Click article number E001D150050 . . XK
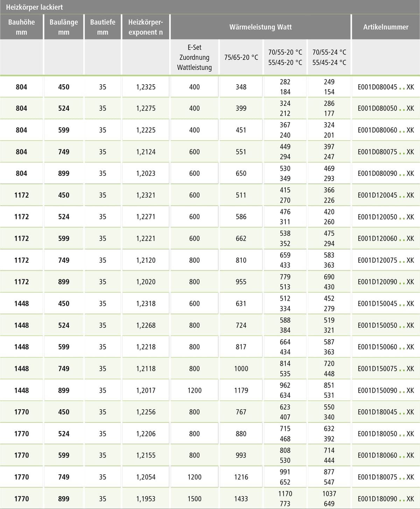Screen dimensions: 420x509 tap(386, 325)
